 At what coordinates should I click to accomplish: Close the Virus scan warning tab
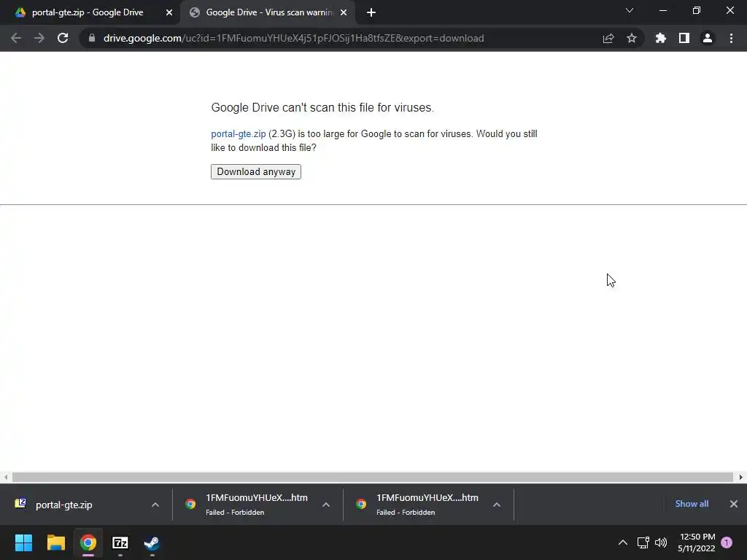tap(344, 12)
